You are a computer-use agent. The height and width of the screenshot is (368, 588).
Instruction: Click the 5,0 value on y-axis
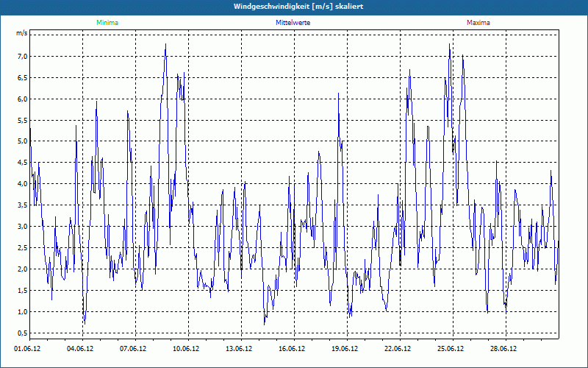coord(23,141)
